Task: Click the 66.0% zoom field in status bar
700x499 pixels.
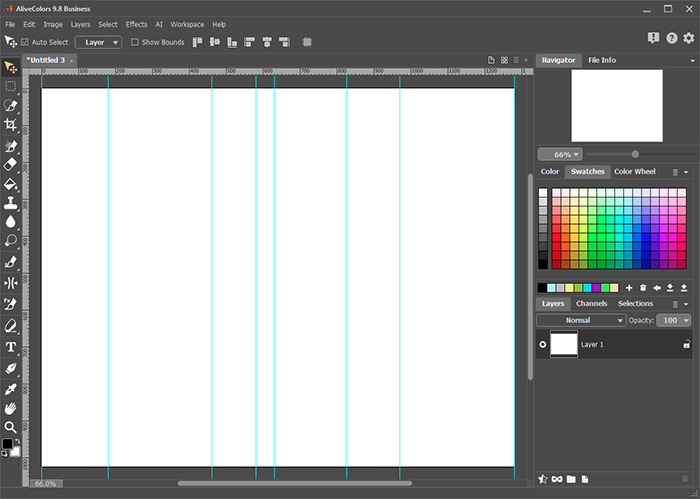Action: point(46,483)
